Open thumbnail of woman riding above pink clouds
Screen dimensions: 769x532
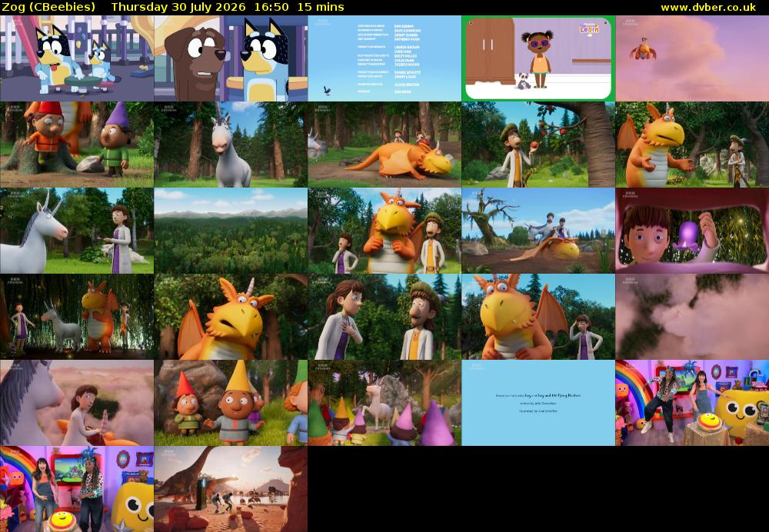click(76, 403)
